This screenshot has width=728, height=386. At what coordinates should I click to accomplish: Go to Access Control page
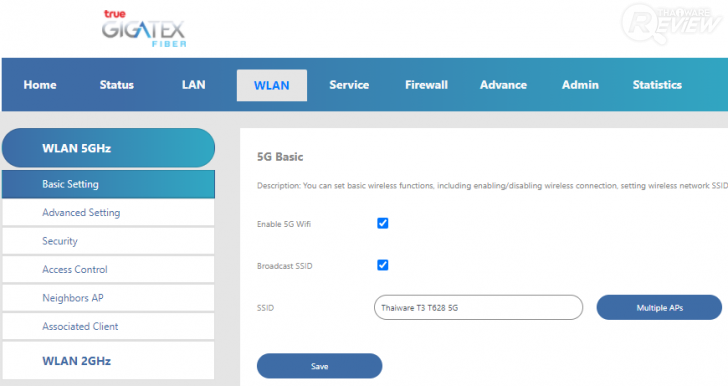(x=108, y=269)
